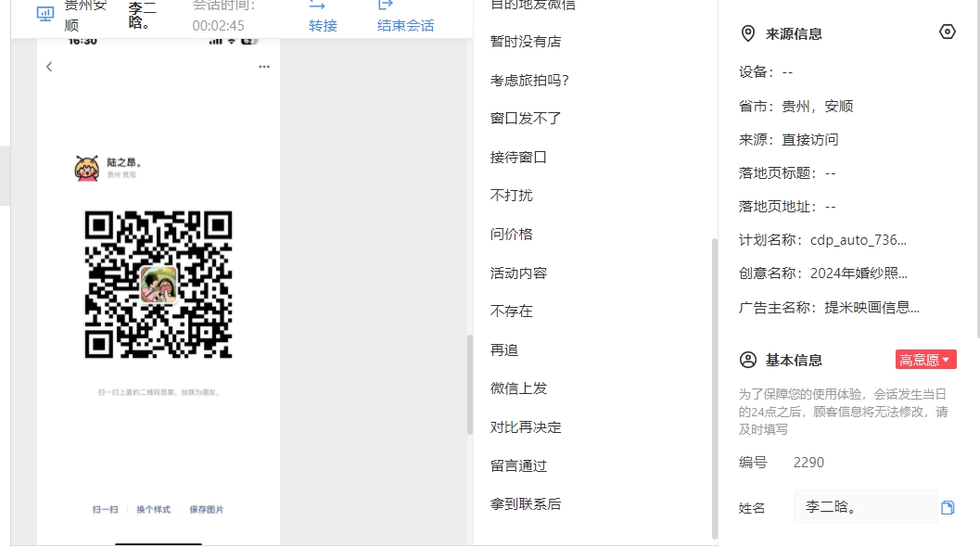Select quick reply 不存在
Screen dimensions: 980x547
pos(511,312)
